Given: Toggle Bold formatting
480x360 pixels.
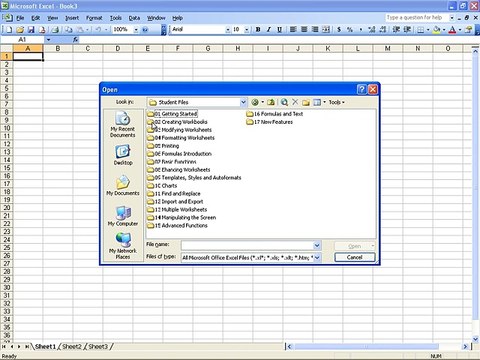Looking at the screenshot, I should point(258,30).
